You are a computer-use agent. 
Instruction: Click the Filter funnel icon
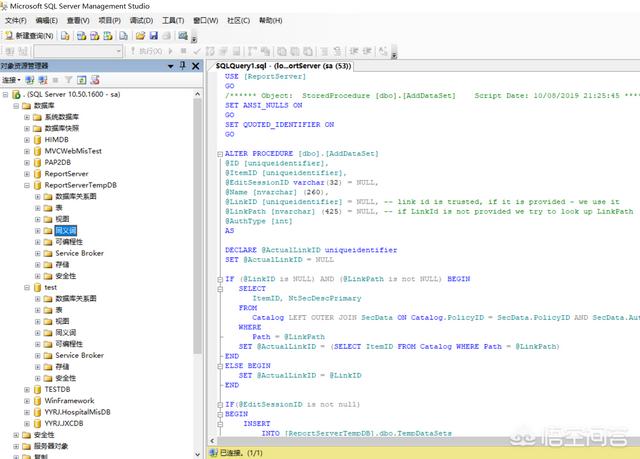[x=69, y=80]
